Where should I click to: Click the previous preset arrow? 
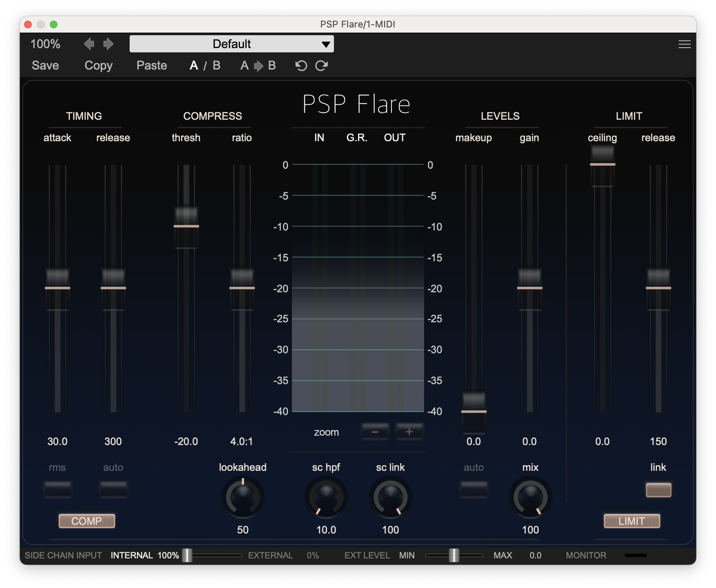(89, 44)
